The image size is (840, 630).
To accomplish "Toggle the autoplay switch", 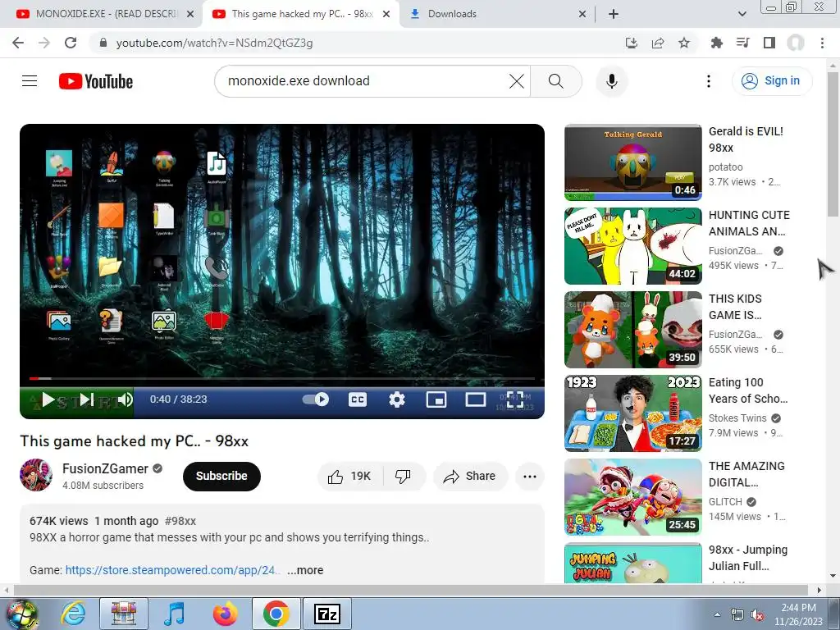I will coord(316,399).
